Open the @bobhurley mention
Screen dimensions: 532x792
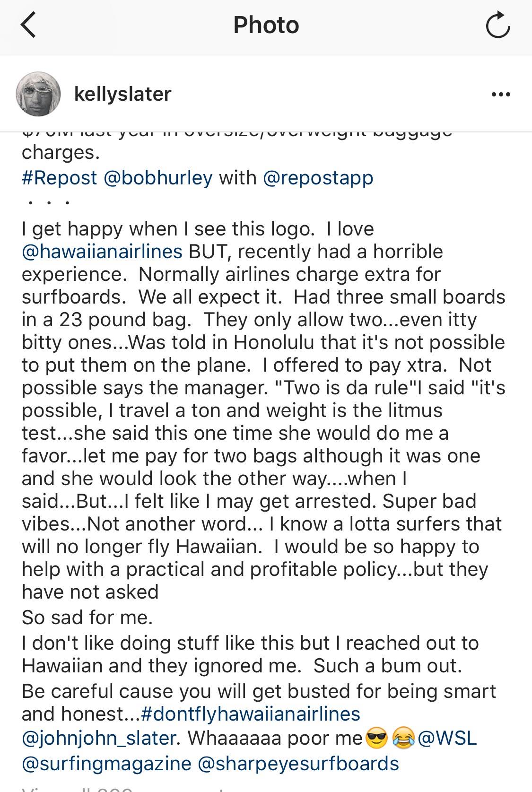(157, 178)
